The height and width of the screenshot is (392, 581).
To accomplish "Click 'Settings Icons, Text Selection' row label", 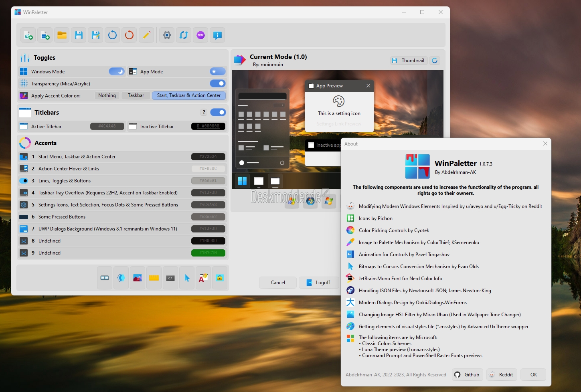I will (x=108, y=205).
